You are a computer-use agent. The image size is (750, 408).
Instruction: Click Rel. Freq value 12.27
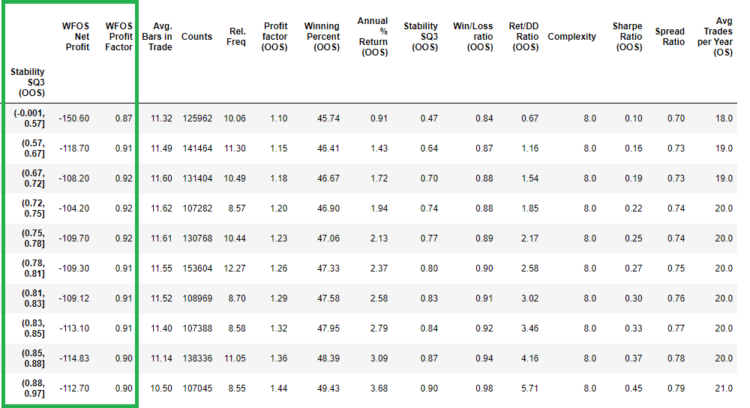(x=235, y=268)
